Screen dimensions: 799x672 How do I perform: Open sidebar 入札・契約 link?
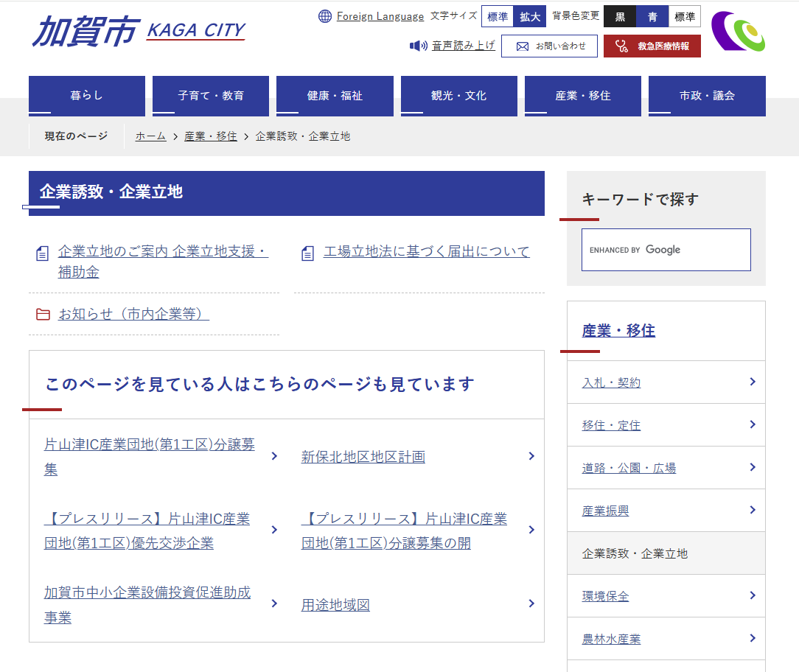pos(611,382)
